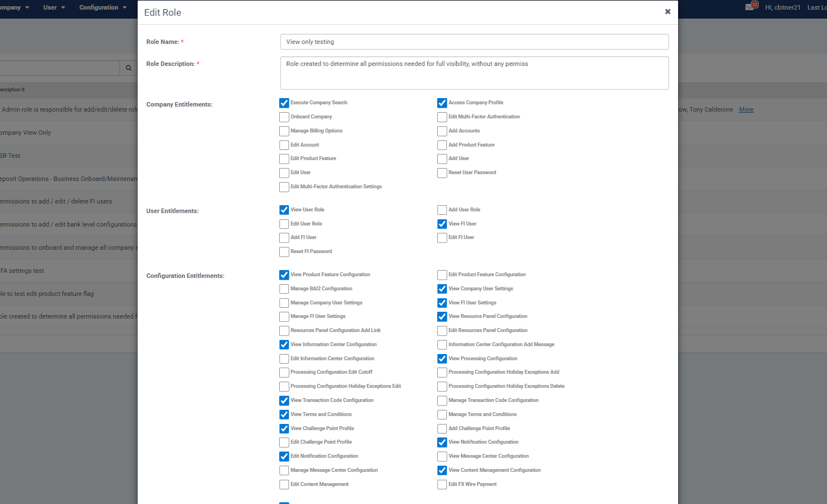Open the messages envelope notification icon
This screenshot has height=504, width=827.
750,7
